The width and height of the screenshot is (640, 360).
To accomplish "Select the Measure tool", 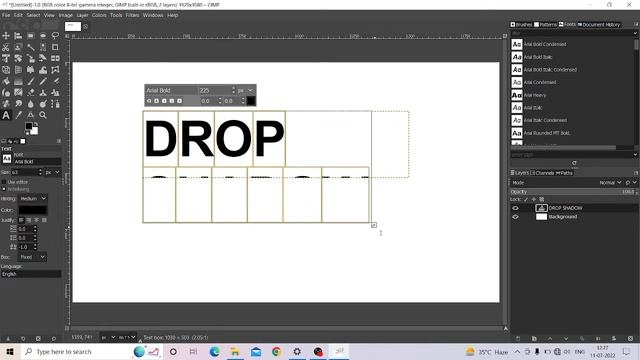I will 31,115.
